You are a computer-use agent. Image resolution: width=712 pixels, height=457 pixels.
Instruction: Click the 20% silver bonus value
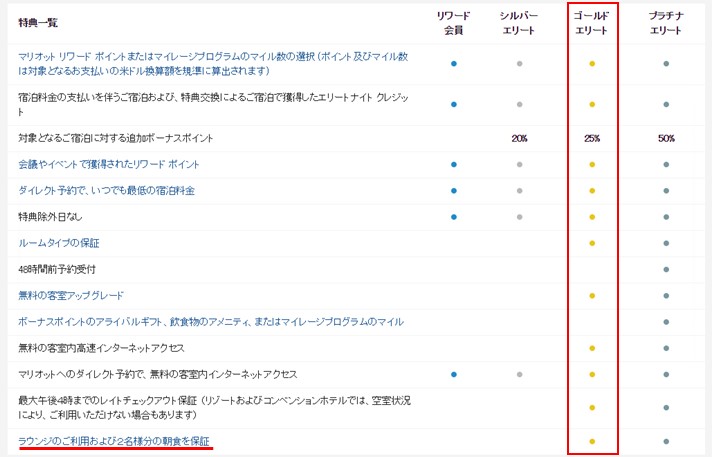[519, 138]
